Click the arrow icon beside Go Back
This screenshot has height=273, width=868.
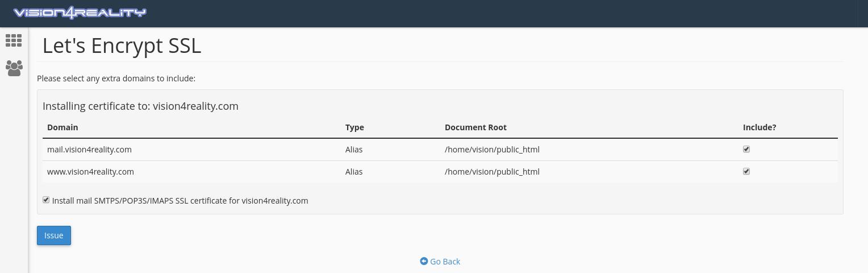[x=424, y=261]
